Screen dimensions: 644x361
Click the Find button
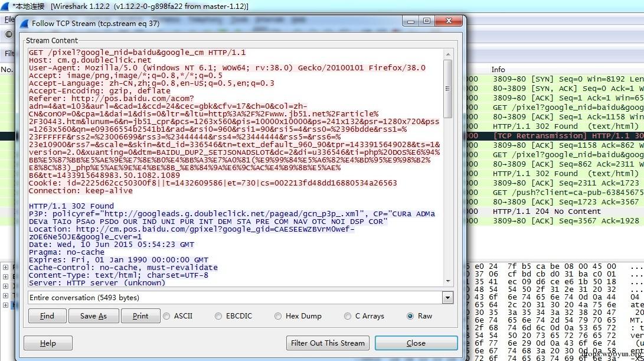click(x=47, y=316)
